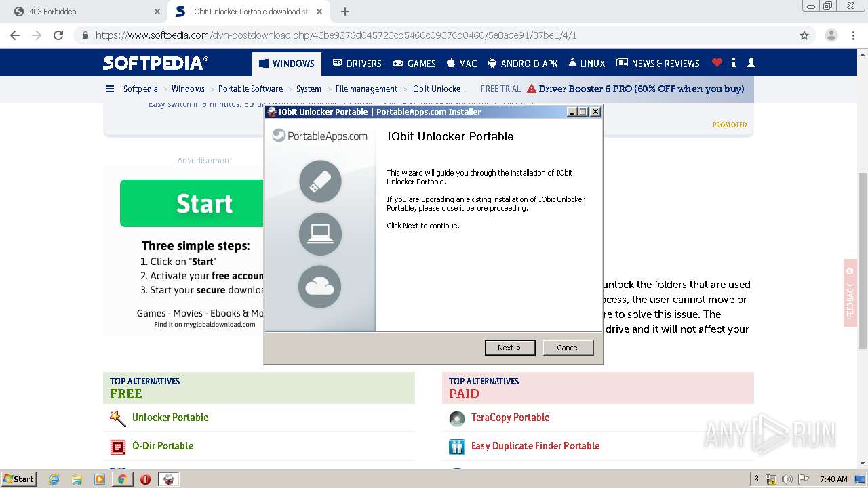Viewport: 868px width, 488px height.
Task: Click the volume speaker tray icon
Action: 787,479
